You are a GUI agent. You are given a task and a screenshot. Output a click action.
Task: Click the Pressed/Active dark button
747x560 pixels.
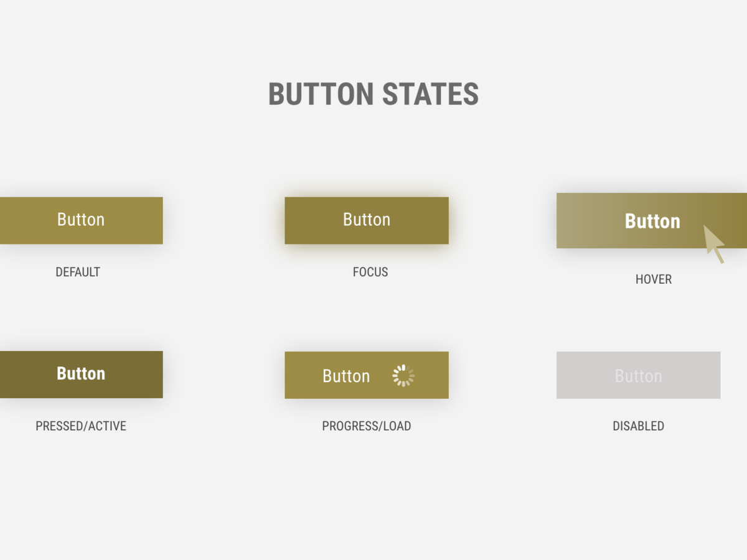point(81,374)
